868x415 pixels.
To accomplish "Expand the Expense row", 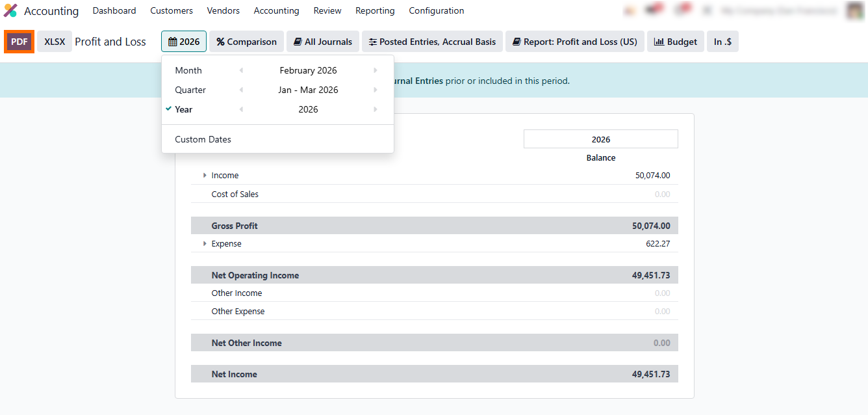I will 205,244.
